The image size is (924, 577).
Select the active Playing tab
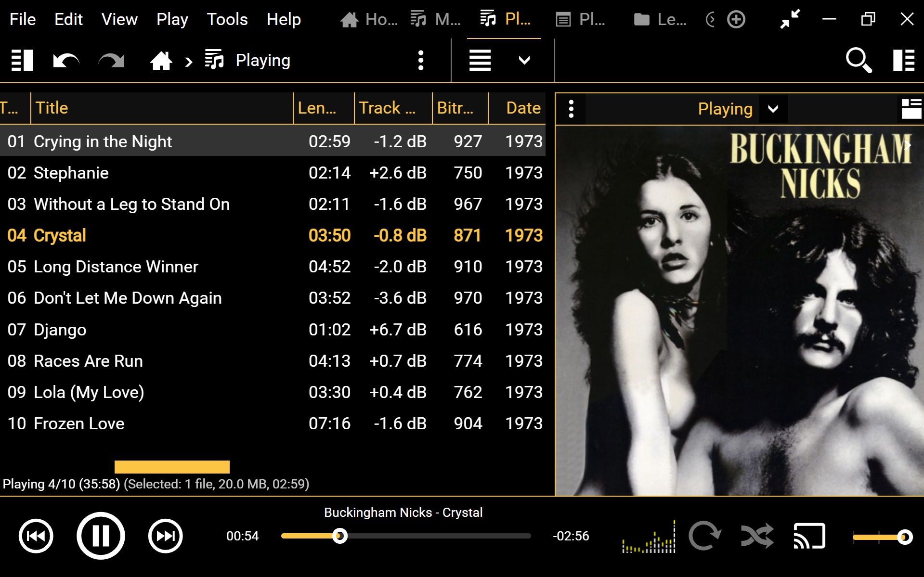point(505,19)
